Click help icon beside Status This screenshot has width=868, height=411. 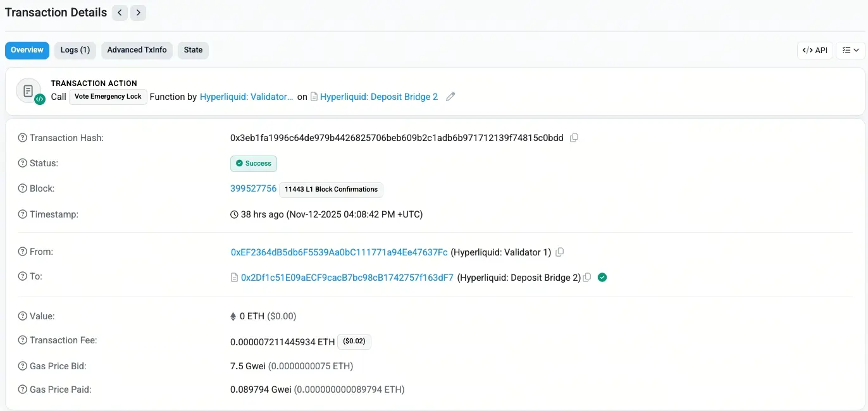pos(23,163)
